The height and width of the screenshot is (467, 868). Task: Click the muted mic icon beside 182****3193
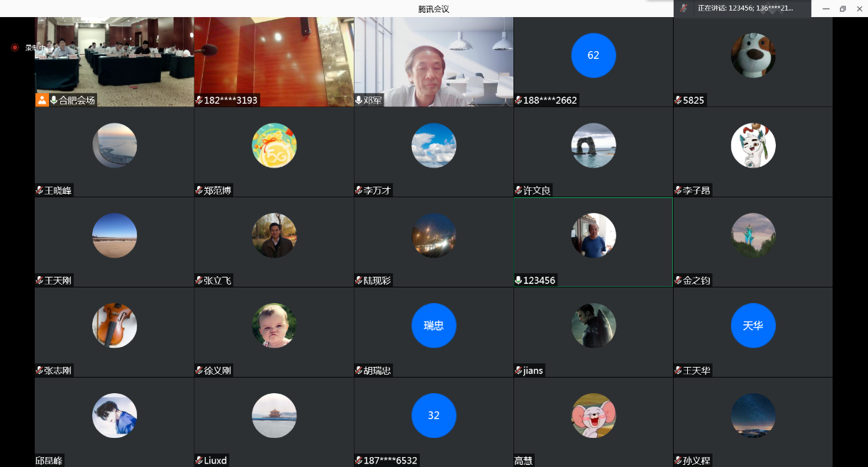click(199, 101)
